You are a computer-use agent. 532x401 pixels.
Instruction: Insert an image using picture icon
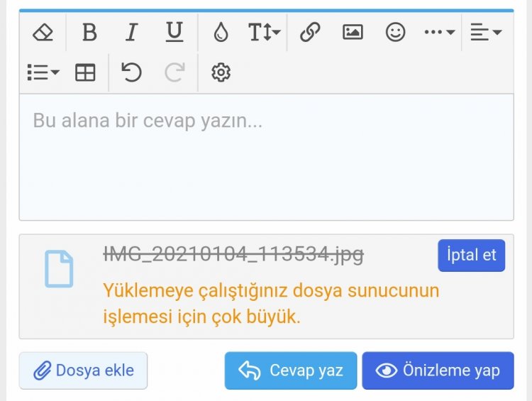(353, 32)
